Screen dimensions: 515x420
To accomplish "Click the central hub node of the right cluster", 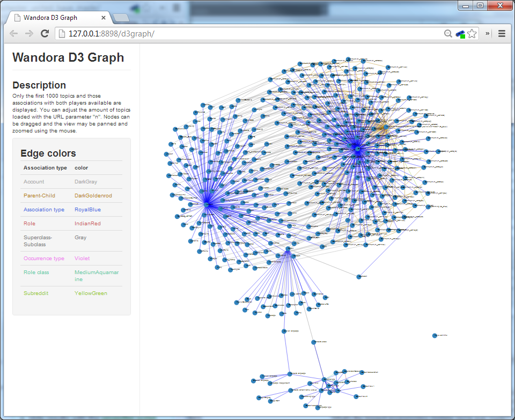I will (x=357, y=148).
